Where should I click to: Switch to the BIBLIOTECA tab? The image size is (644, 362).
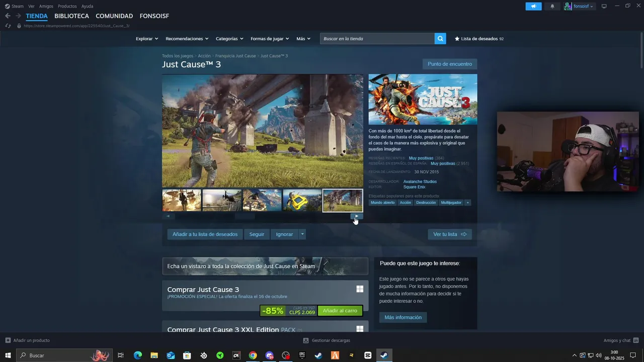[71, 16]
